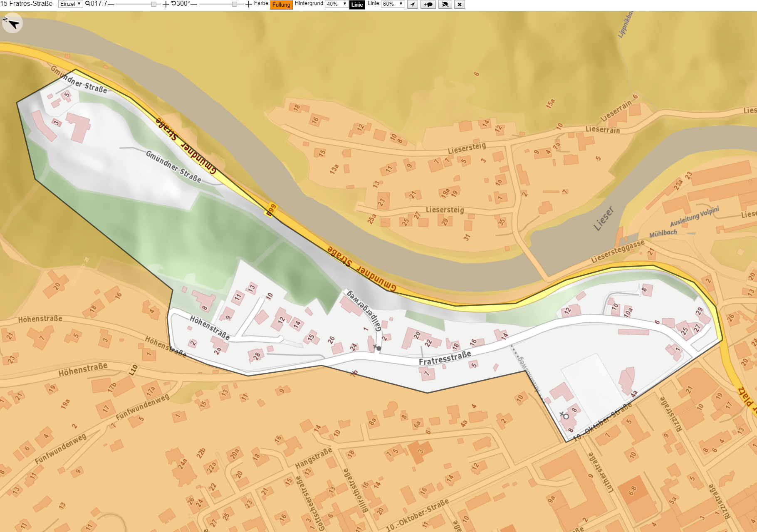Image resolution: width=757 pixels, height=532 pixels.
Task: Click the north compass arrow icon
Action: (x=12, y=23)
